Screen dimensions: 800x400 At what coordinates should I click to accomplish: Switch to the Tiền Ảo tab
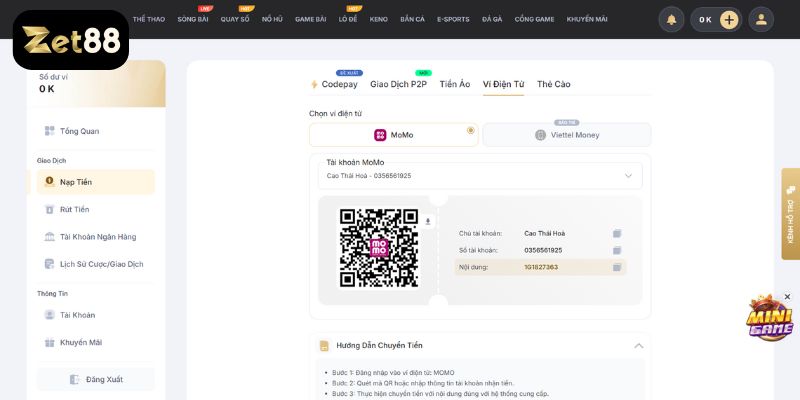pos(455,84)
